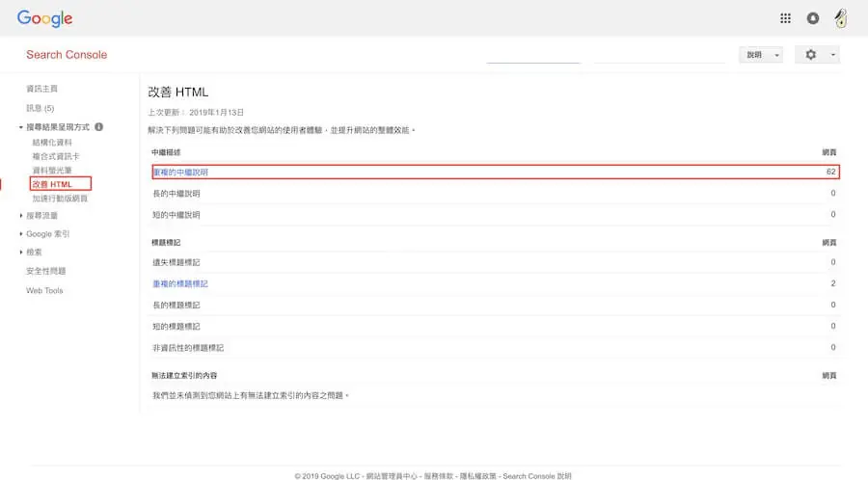Screen dimensions: 868x480
Task: Open Web Tools in the sidebar
Action: 44,290
